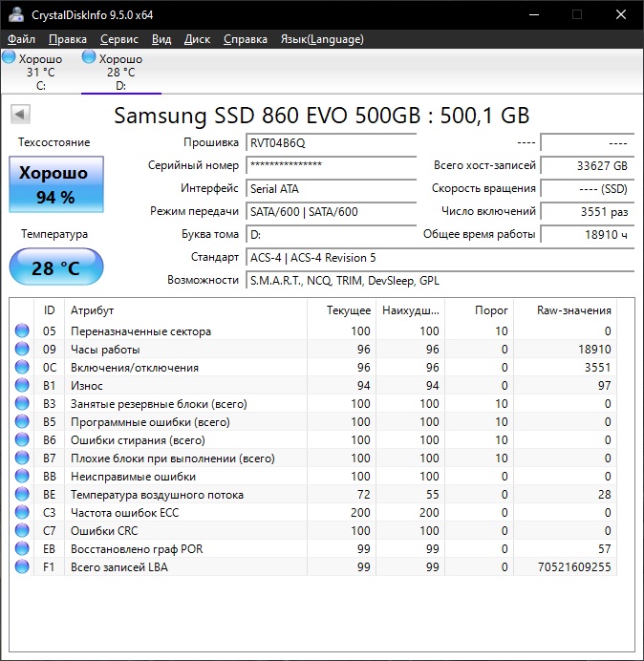Select drive D: status orb icon

point(89,58)
